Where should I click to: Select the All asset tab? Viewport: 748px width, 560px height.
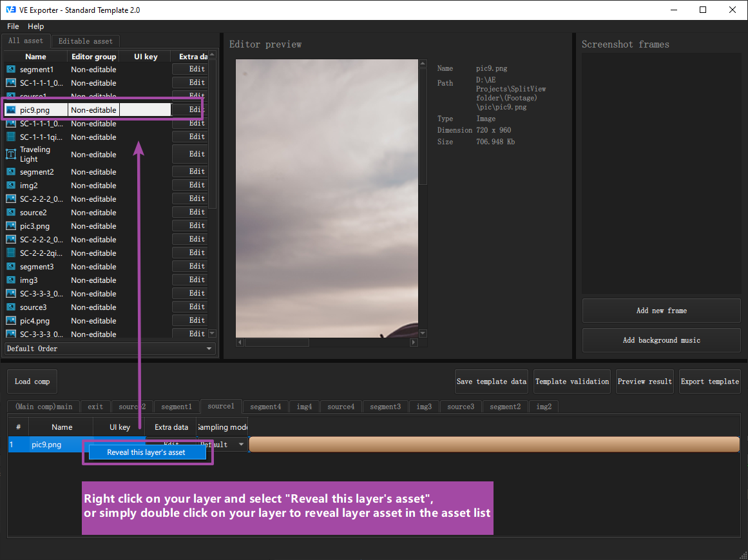(26, 41)
